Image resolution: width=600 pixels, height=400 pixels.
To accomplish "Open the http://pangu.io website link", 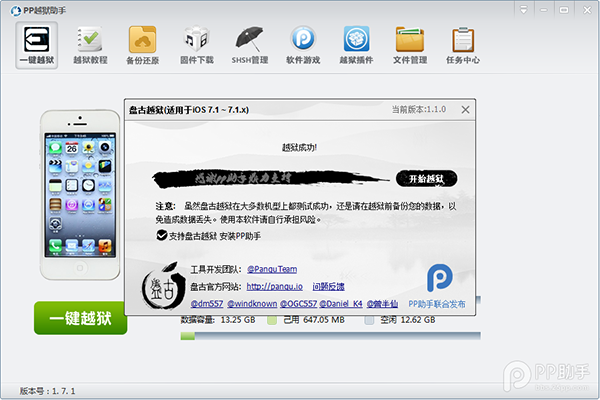I will pos(275,286).
